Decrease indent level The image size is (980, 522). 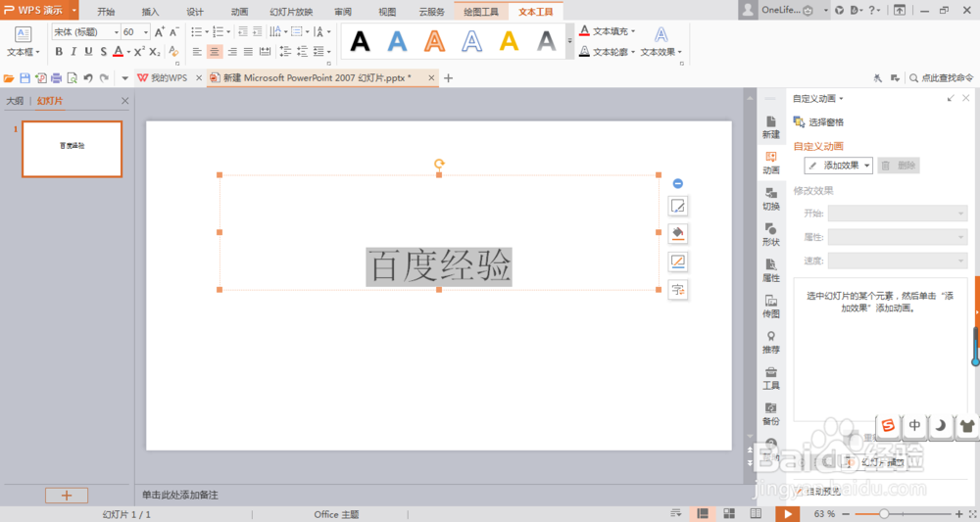point(242,32)
